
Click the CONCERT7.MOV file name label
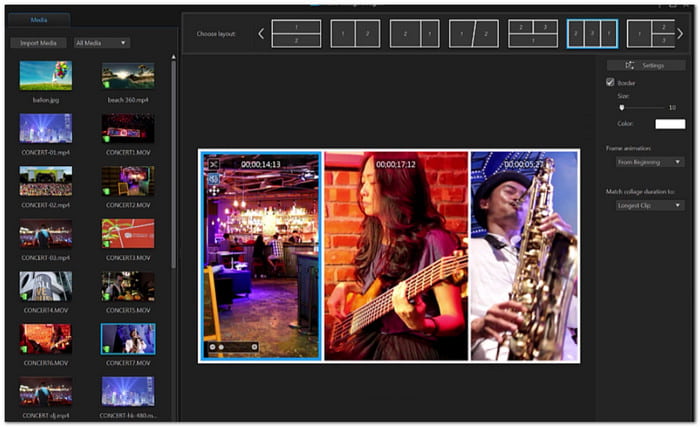(x=128, y=363)
